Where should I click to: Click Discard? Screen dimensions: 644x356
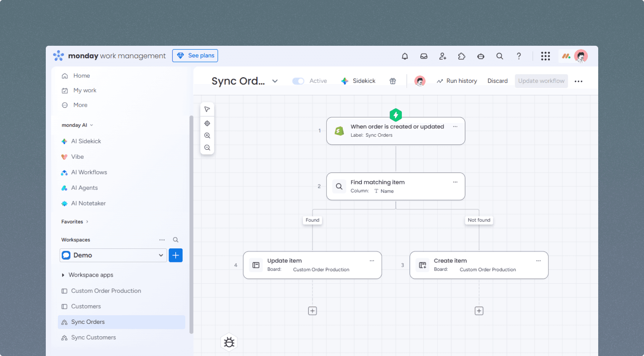click(x=497, y=81)
